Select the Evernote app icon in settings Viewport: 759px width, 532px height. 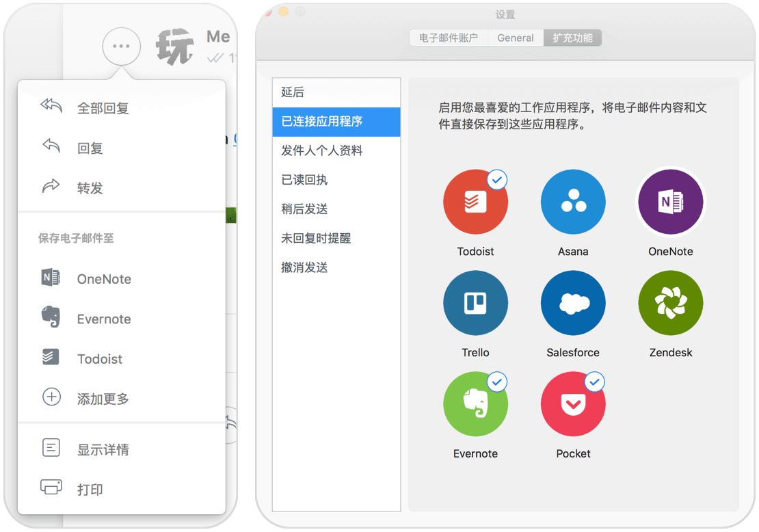pyautogui.click(x=475, y=404)
